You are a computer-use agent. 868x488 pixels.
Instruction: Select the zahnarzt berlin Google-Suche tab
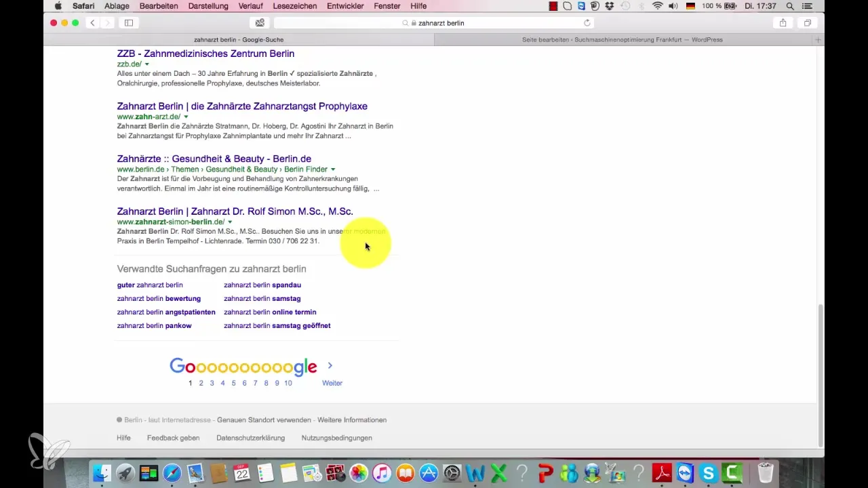click(239, 40)
